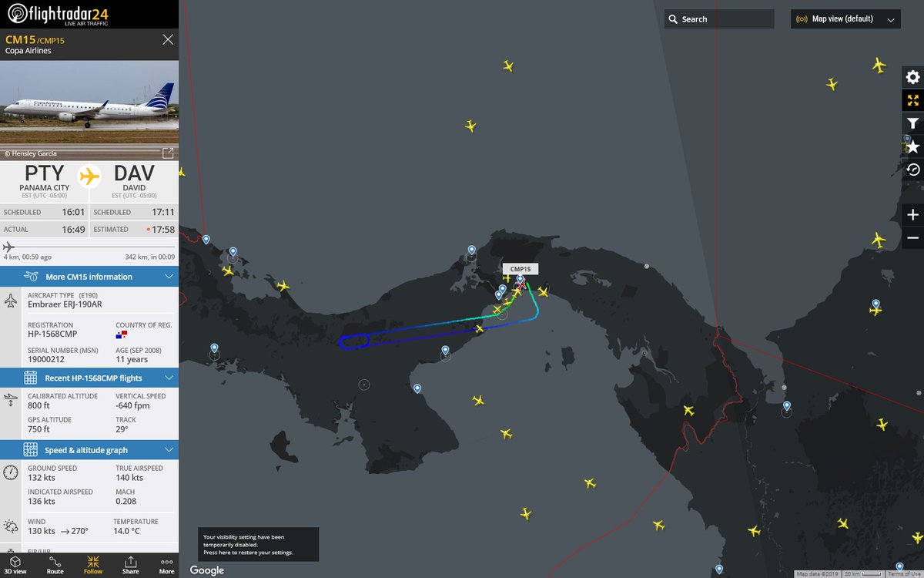Viewport: 924px width, 578px height.
Task: Open the Map view (default) dropdown
Action: click(x=845, y=19)
